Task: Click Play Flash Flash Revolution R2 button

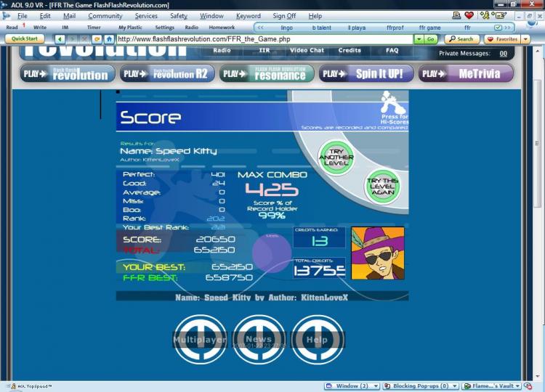Action: point(167,73)
